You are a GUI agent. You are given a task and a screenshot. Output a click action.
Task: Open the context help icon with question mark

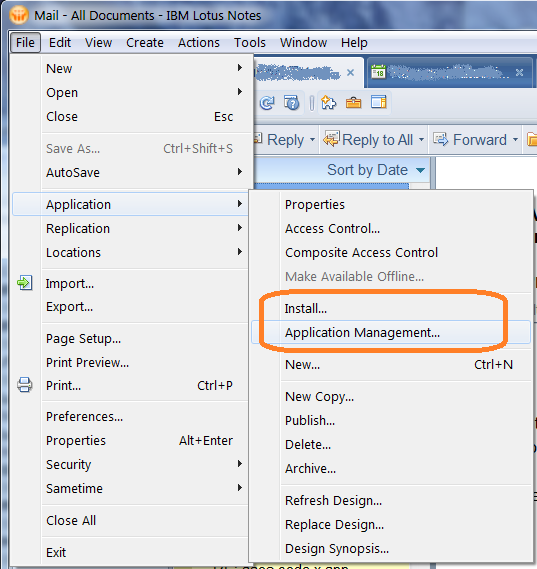tap(291, 103)
